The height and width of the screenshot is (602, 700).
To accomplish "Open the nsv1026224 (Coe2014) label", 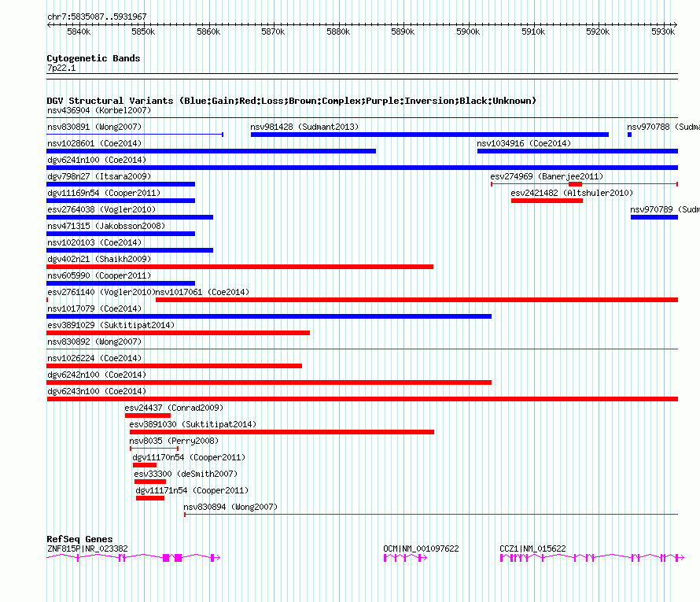I will click(x=94, y=358).
